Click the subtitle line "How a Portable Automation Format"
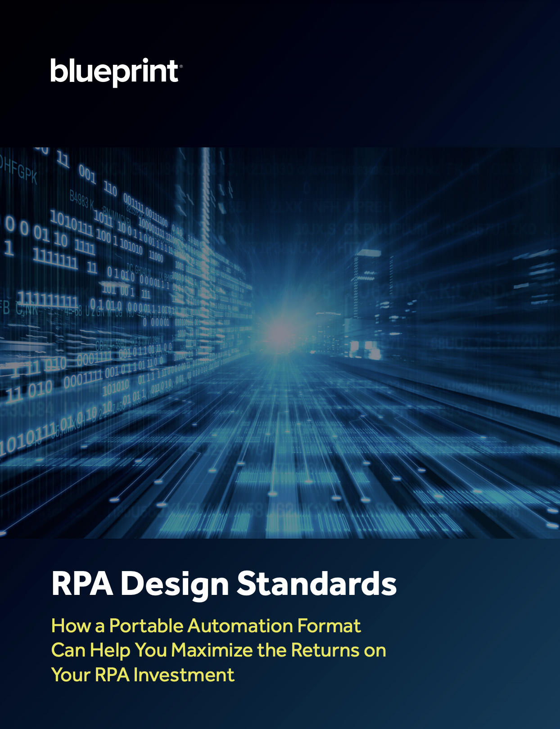Viewport: 560px width, 729px height. pos(206,626)
